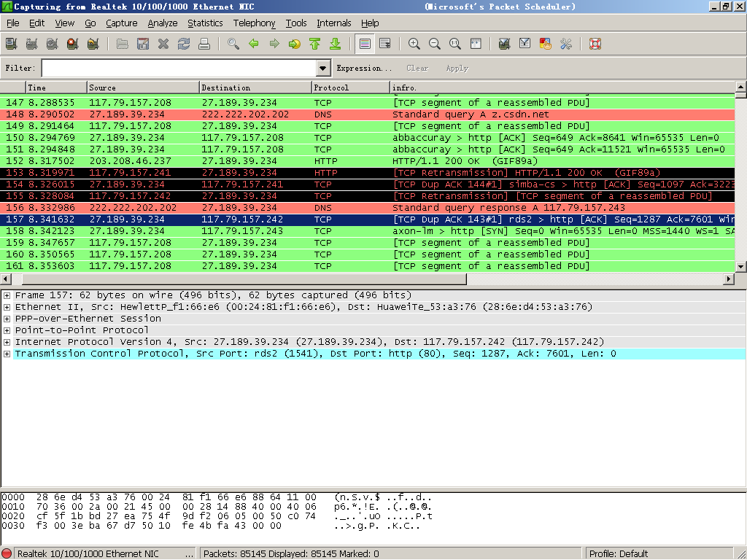The width and height of the screenshot is (747, 560).
Task: Select packet 152 HTTP/1.1 200 OK
Action: click(x=368, y=161)
